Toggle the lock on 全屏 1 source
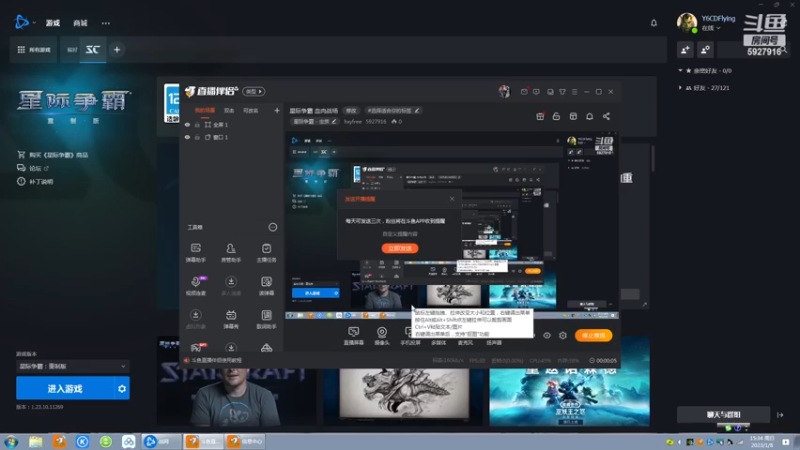The image size is (800, 450). click(x=197, y=124)
